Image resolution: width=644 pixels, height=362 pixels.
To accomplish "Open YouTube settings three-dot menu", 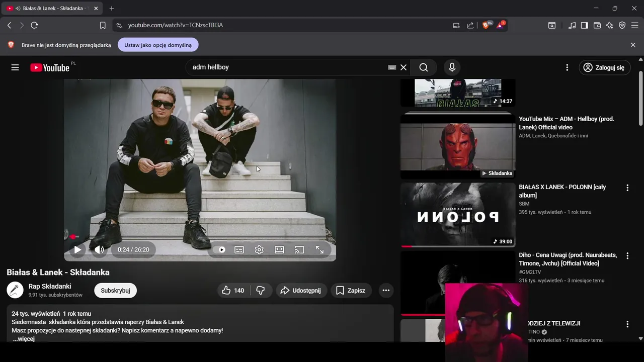I will [x=567, y=67].
